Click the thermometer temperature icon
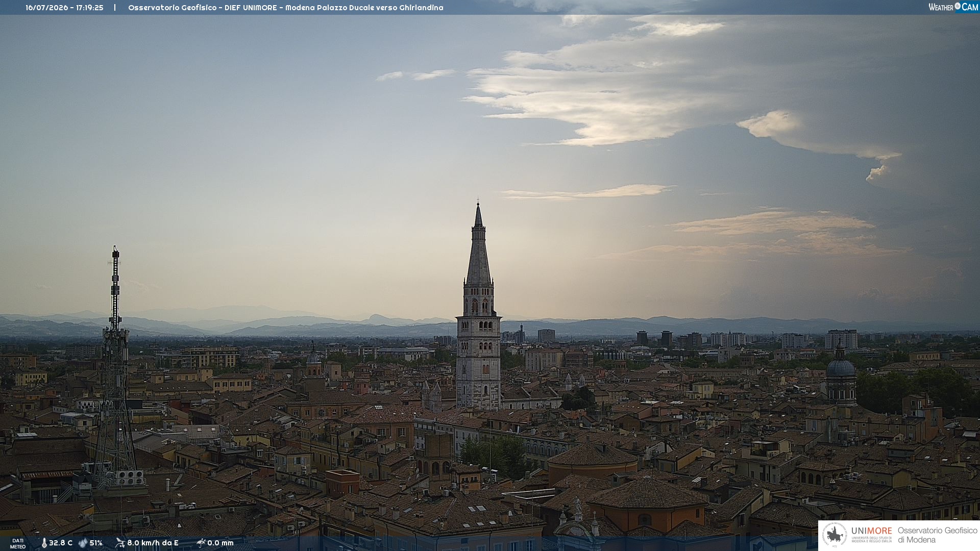The height and width of the screenshot is (551, 980). click(x=44, y=543)
